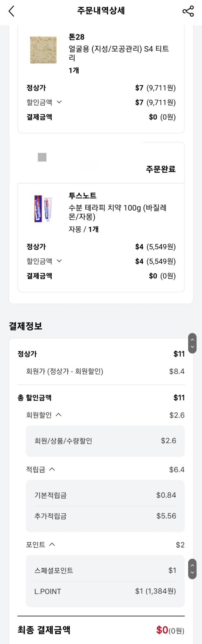Open the share icon in the header

pos(188,11)
